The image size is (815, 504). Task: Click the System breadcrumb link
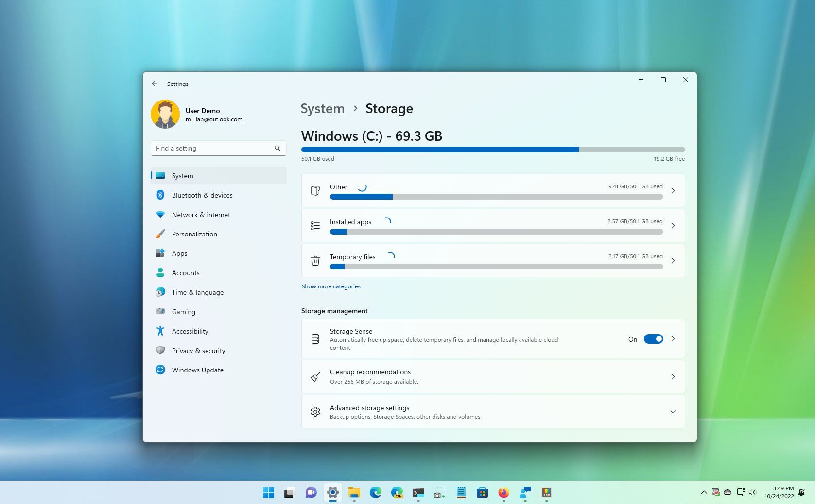tap(322, 109)
